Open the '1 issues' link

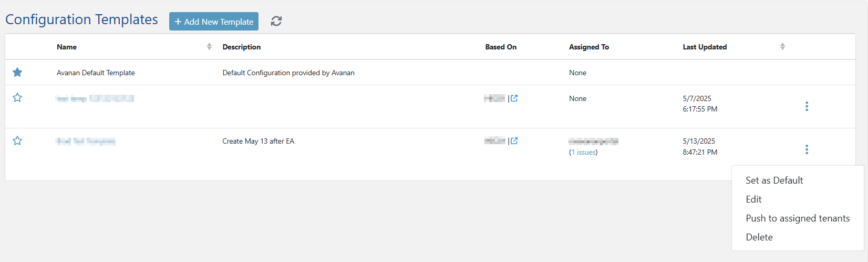(x=583, y=152)
